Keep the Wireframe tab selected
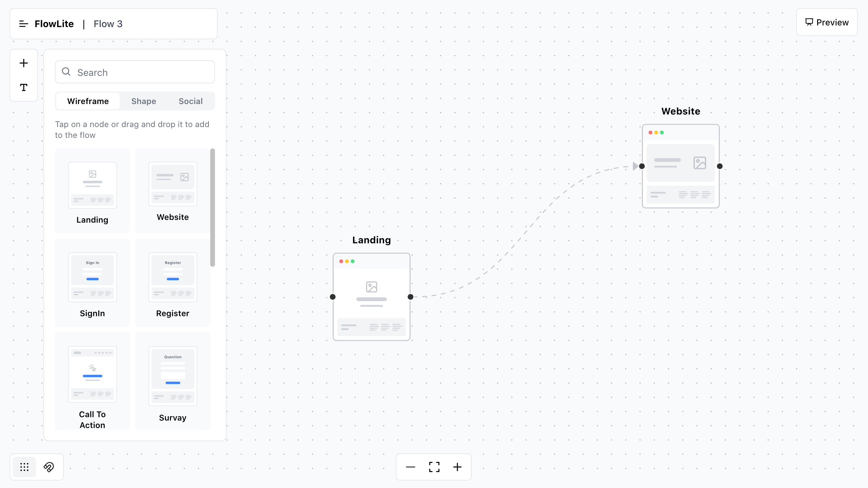 click(x=87, y=101)
